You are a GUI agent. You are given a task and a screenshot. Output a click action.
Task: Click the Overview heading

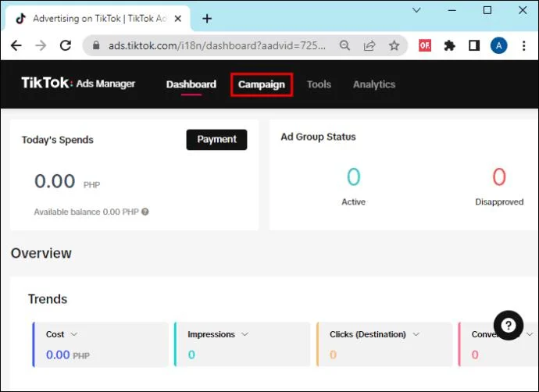(41, 253)
